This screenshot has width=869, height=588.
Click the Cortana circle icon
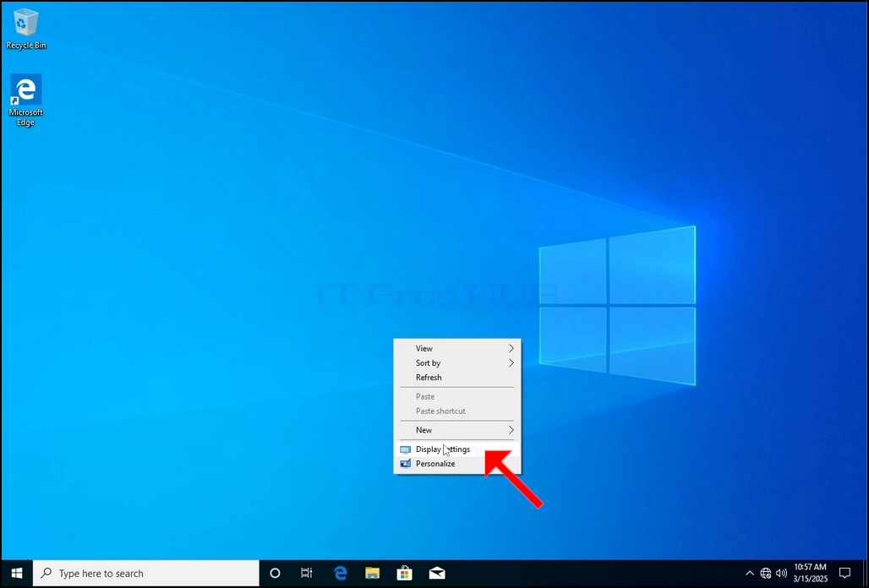point(275,573)
